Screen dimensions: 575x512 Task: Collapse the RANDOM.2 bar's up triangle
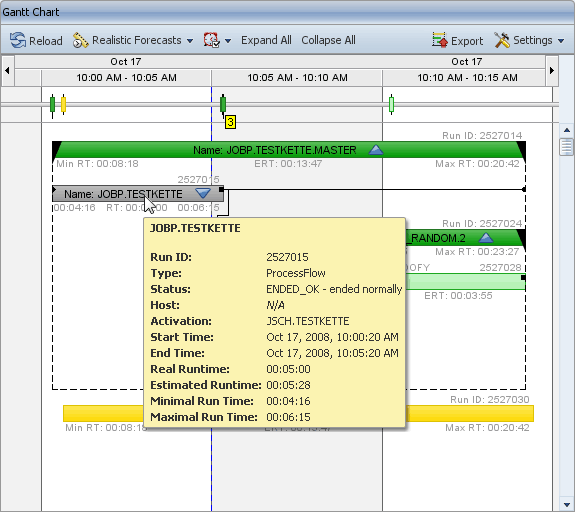[486, 238]
